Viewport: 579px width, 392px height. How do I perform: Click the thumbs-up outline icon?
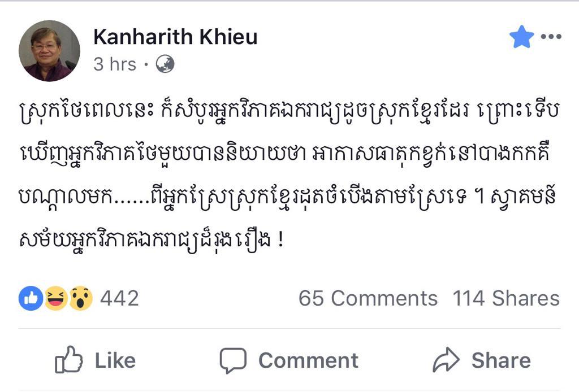(69, 360)
